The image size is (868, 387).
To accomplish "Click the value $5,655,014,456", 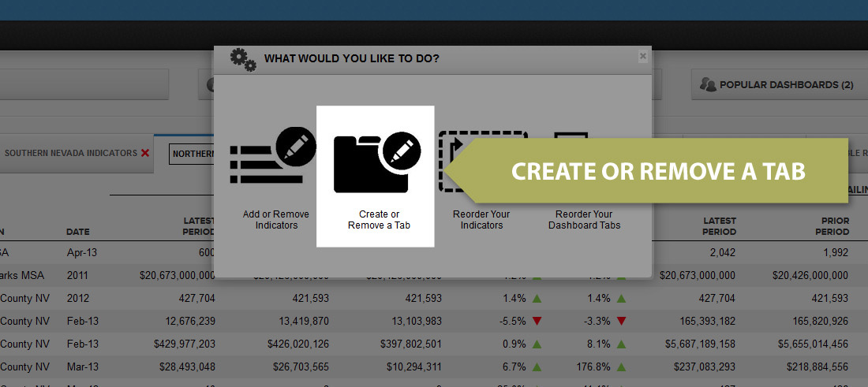I will [x=814, y=344].
